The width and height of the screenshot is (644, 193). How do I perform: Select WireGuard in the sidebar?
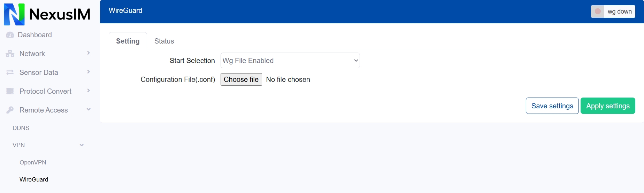coord(34,179)
